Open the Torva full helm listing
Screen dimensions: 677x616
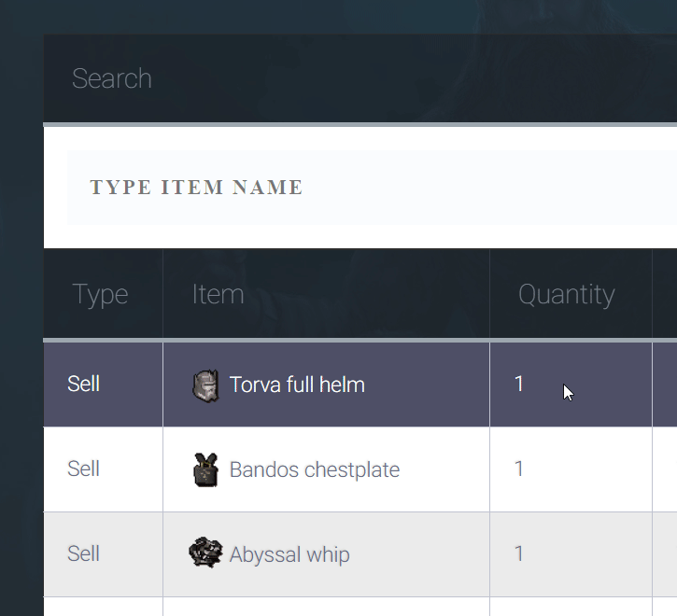(297, 385)
